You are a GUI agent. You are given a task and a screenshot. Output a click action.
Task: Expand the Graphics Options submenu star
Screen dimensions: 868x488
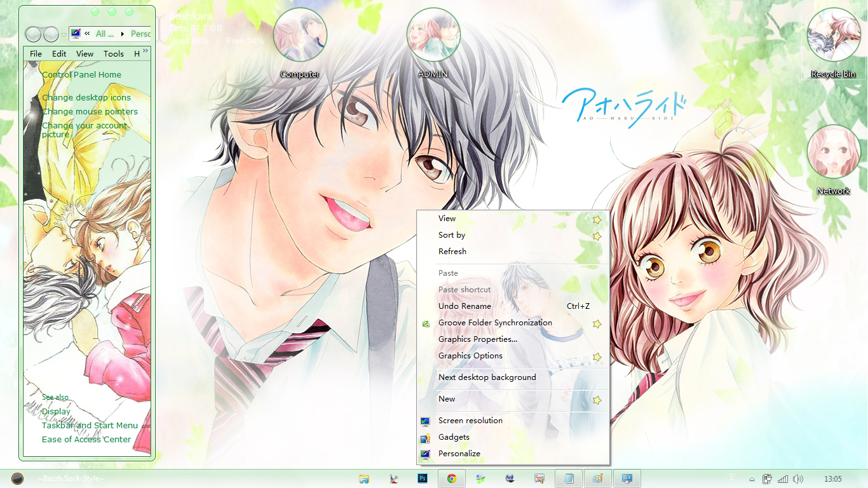click(597, 356)
